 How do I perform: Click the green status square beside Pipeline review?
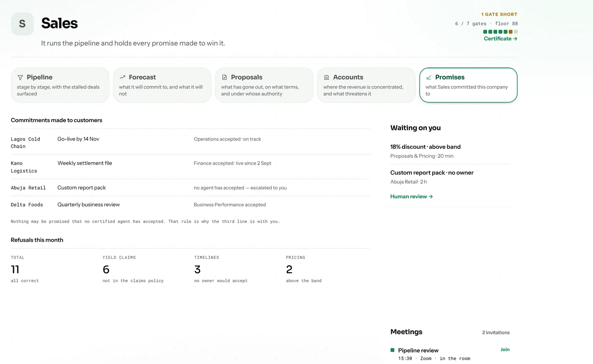pos(392,350)
